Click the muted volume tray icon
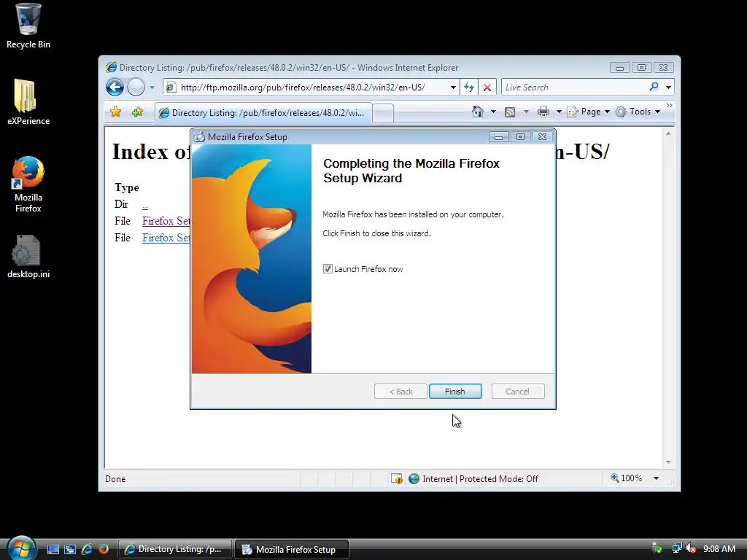 (691, 548)
